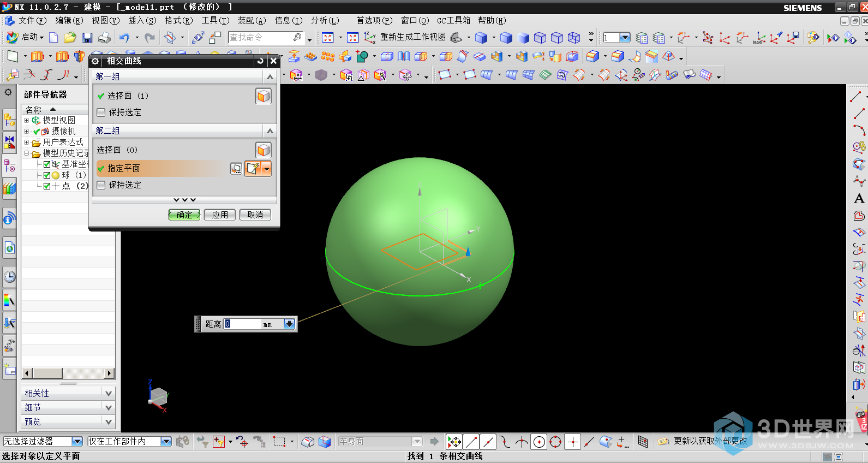Click the New file icon
868x463 pixels.
(x=53, y=38)
